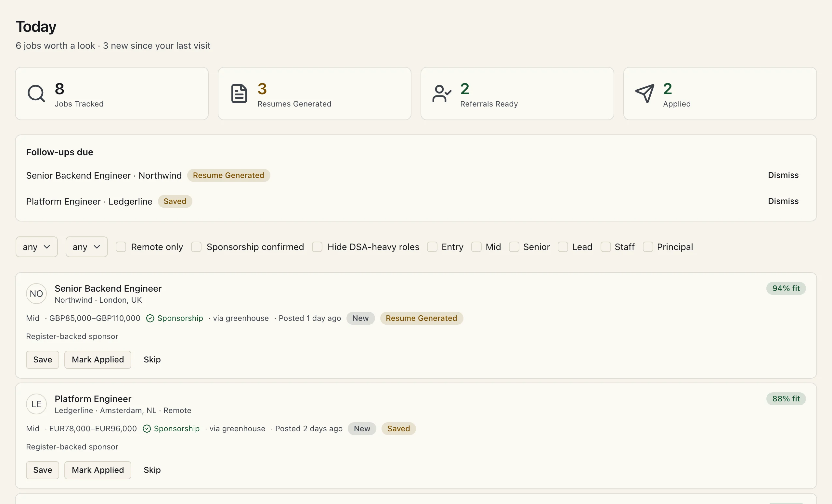Open the Applied stat card

tap(720, 94)
